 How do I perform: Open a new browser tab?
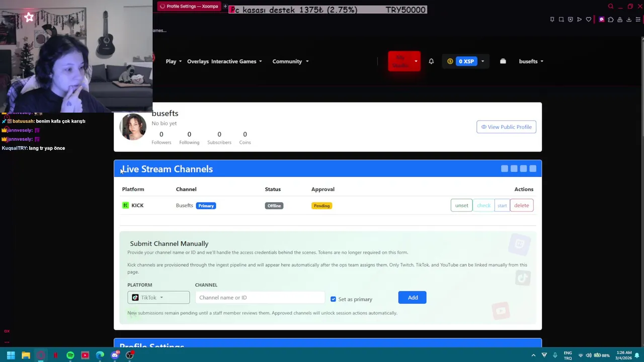pyautogui.click(x=225, y=6)
